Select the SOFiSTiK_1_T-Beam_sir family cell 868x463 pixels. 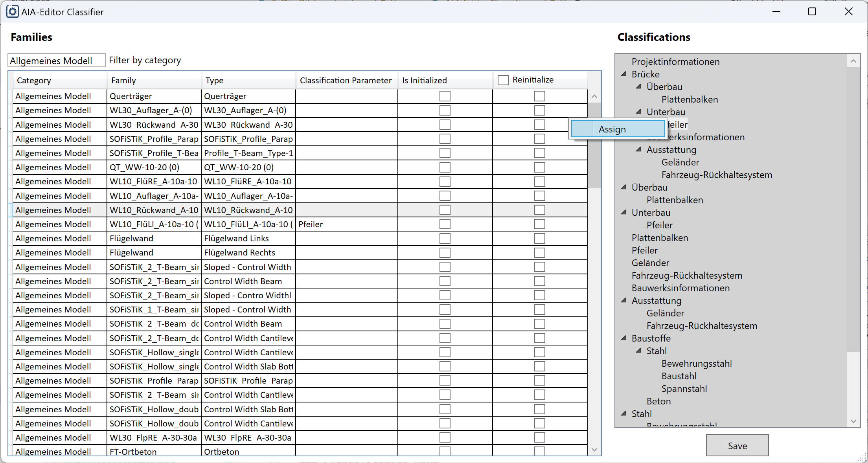coord(154,310)
